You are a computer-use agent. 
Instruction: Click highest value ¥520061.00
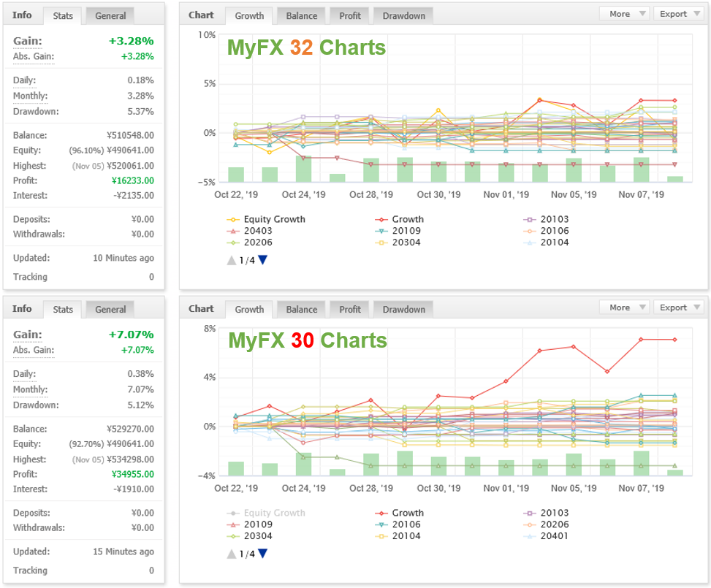(130, 166)
